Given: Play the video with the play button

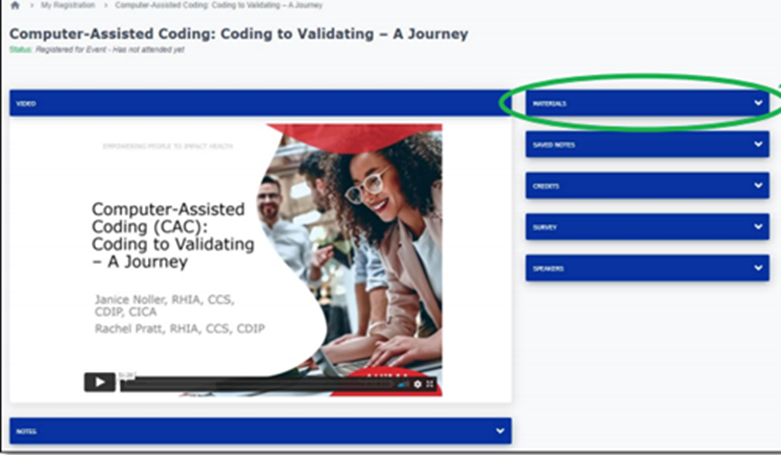Looking at the screenshot, I should click(100, 381).
